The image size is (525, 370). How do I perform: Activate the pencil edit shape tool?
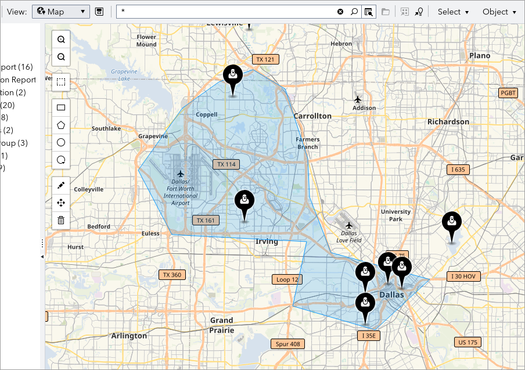click(x=61, y=186)
